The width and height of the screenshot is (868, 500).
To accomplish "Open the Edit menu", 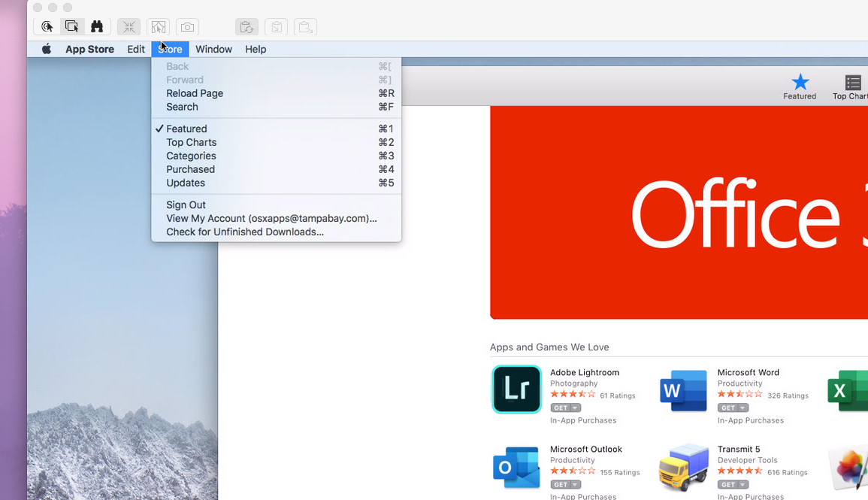I will point(135,50).
